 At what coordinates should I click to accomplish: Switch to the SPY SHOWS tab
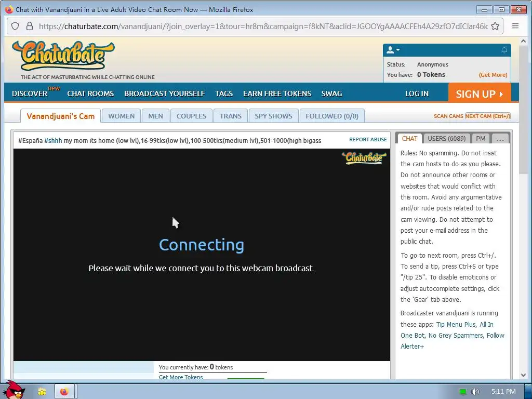pos(273,116)
